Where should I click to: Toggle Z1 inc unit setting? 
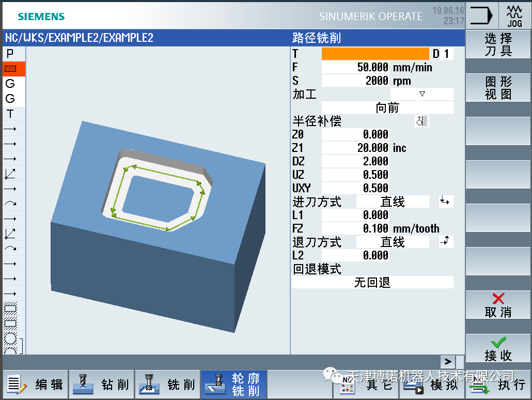click(x=400, y=148)
